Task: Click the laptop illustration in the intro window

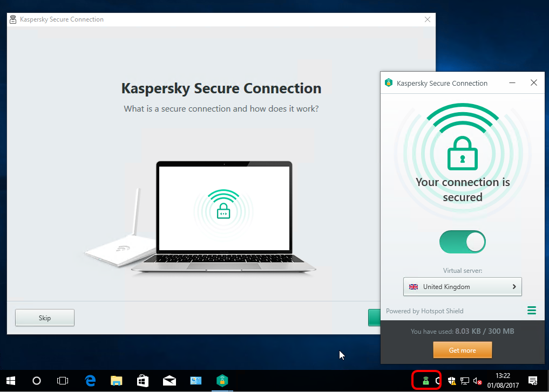Action: [x=223, y=217]
